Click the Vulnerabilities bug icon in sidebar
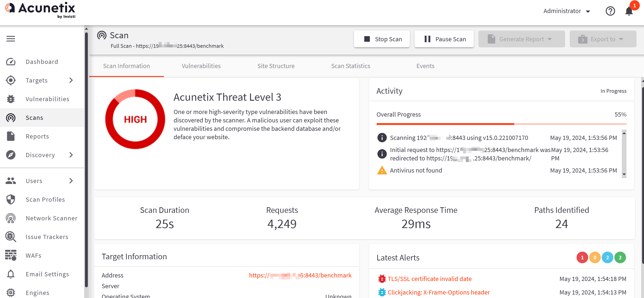The width and height of the screenshot is (644, 298). (11, 99)
